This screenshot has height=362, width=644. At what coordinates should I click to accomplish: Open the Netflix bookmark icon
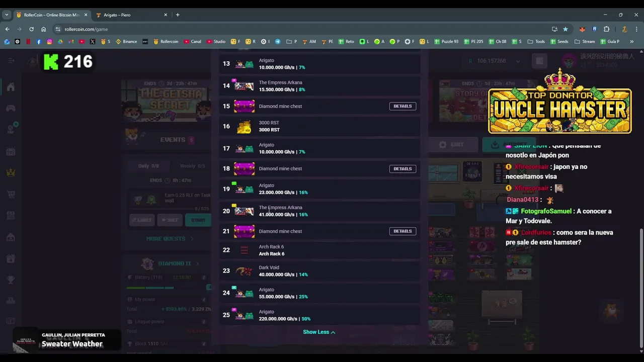pos(28,42)
